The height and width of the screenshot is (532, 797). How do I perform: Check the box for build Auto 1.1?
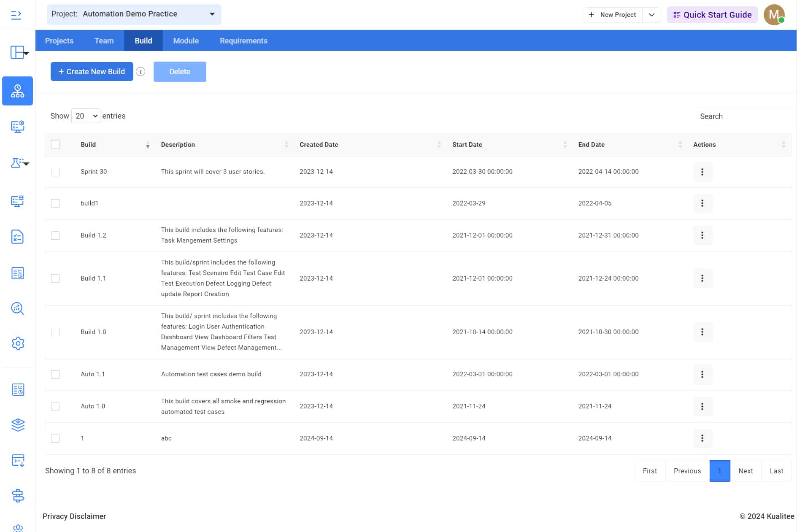[x=55, y=375]
